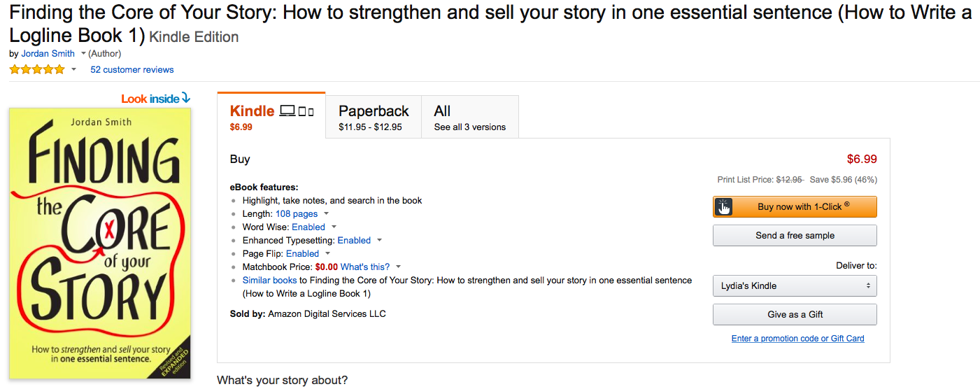The width and height of the screenshot is (980, 389).
Task: Click the 1-Click cursor icon on Buy button
Action: pos(723,207)
